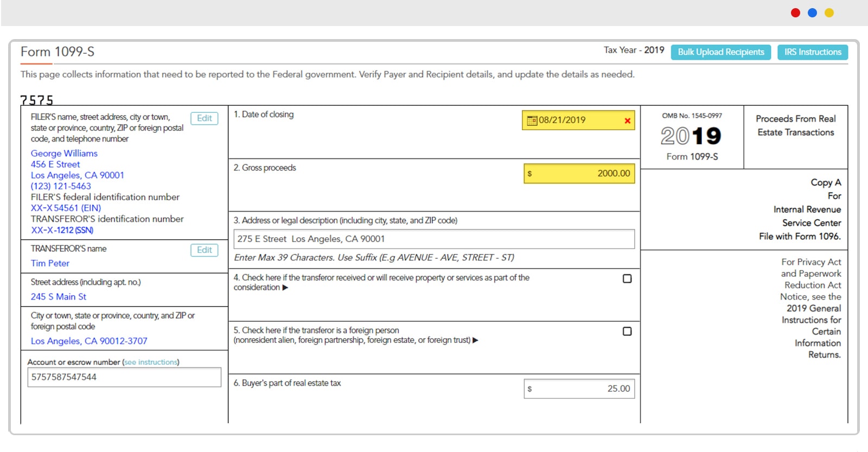Click the Tax Year - 2019 label
The image size is (868, 452).
(634, 50)
